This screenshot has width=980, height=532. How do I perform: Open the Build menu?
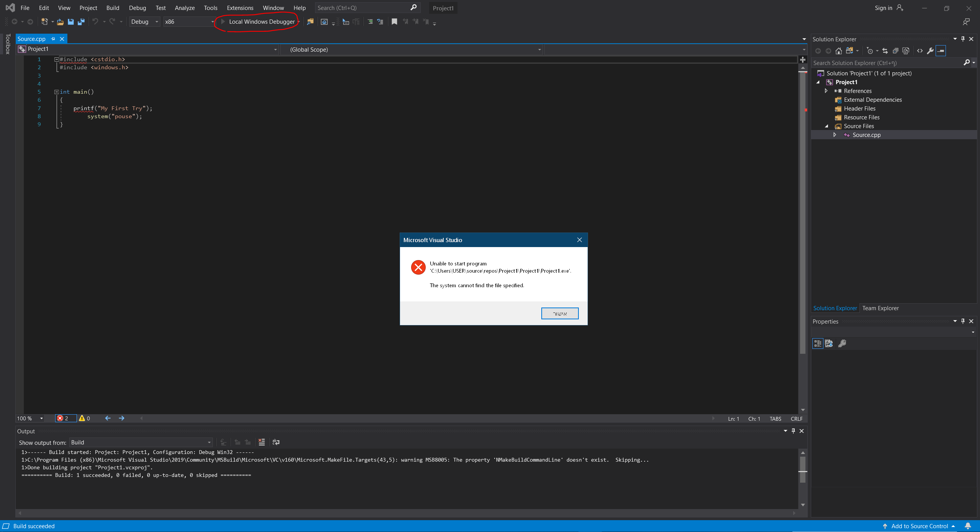click(x=113, y=8)
